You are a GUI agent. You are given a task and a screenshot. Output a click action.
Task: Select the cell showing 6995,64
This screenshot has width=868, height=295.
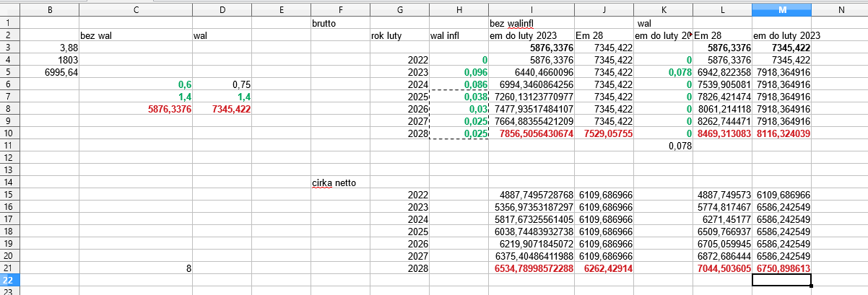[49, 72]
